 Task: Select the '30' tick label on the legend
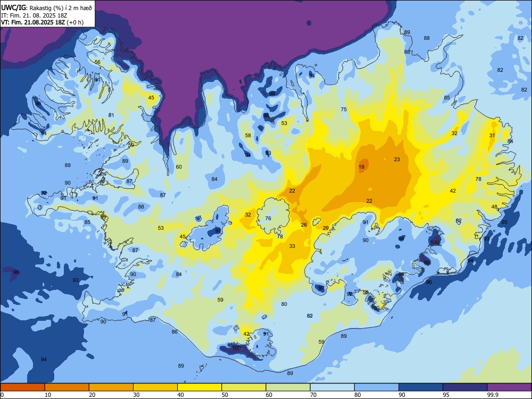pyautogui.click(x=136, y=395)
